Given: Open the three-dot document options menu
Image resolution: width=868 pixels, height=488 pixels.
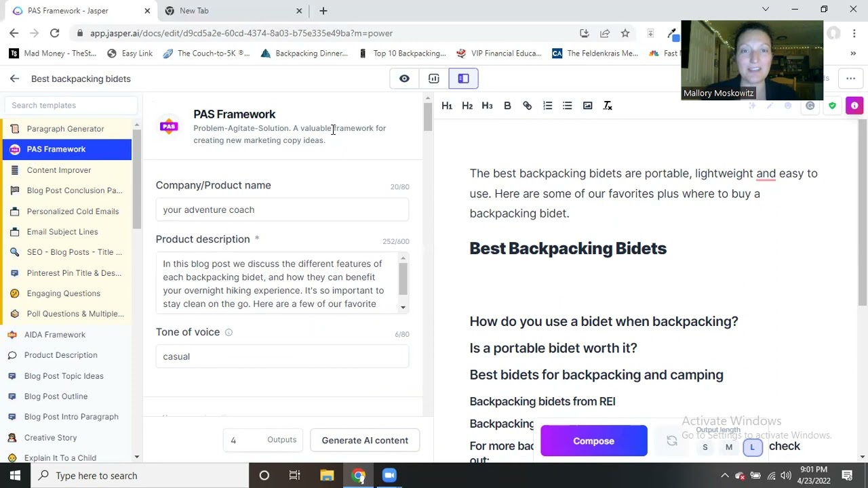Looking at the screenshot, I should [850, 79].
